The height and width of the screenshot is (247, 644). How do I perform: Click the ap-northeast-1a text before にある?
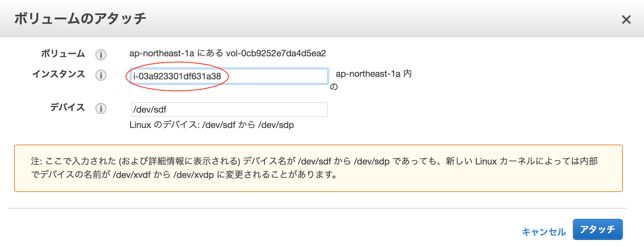tap(161, 53)
